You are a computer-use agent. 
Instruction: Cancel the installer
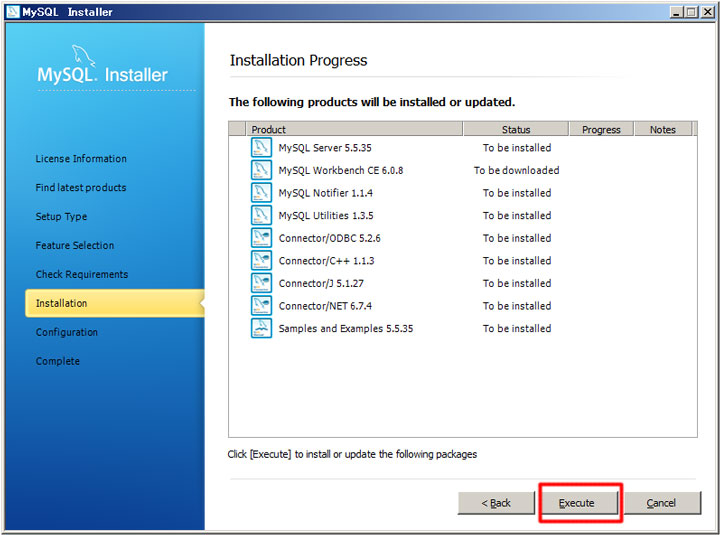click(662, 503)
